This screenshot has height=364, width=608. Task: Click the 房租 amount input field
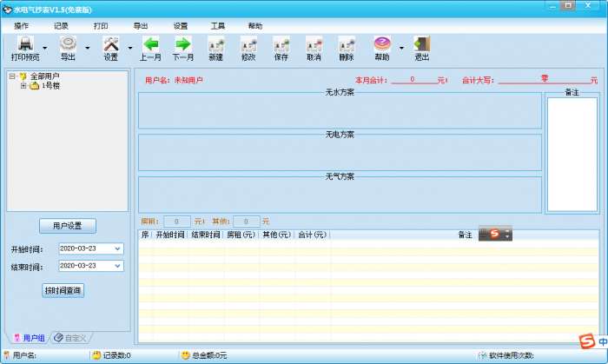(177, 222)
